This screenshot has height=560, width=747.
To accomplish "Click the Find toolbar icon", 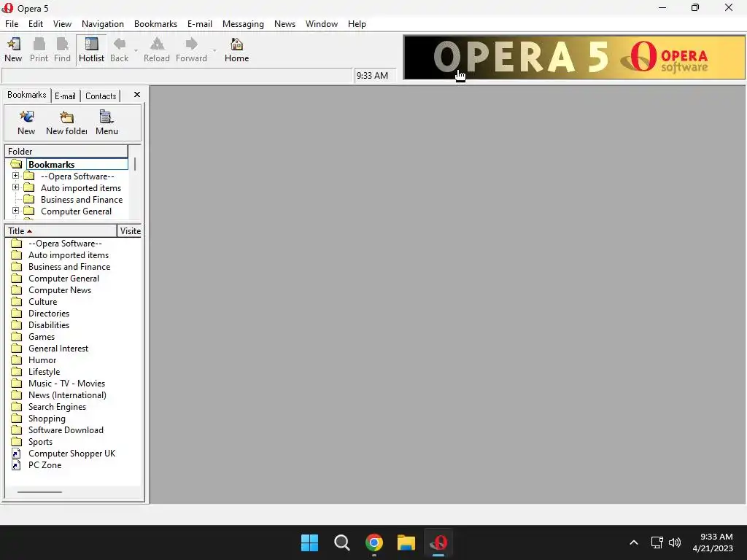I will (x=62, y=50).
